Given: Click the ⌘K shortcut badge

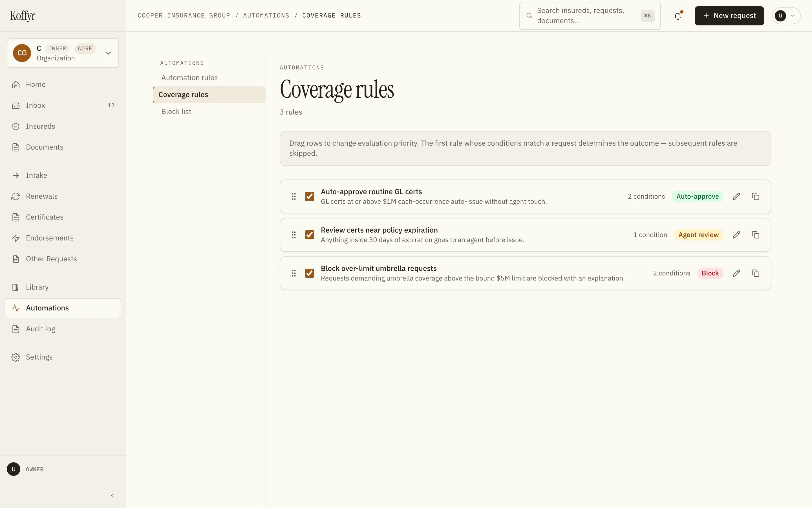Looking at the screenshot, I should (x=647, y=16).
